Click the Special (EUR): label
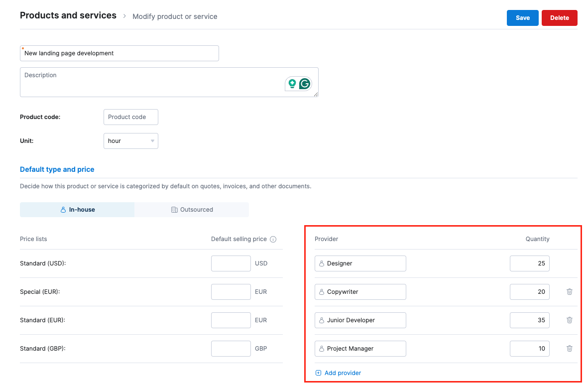The width and height of the screenshot is (588, 386). click(x=40, y=292)
